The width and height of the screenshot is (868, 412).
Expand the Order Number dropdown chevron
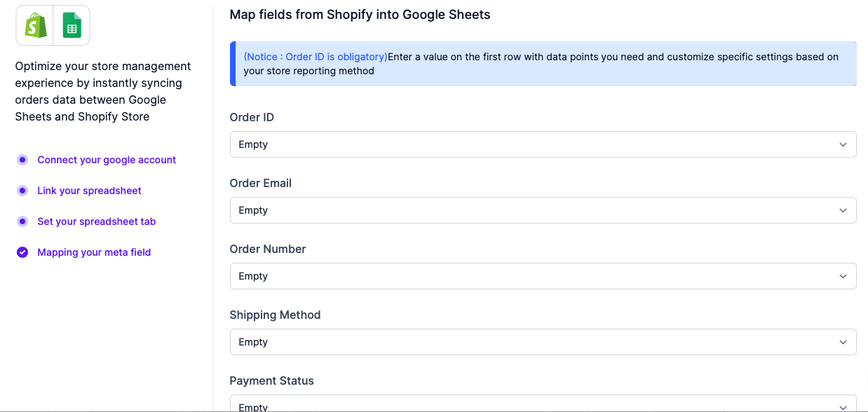point(843,276)
